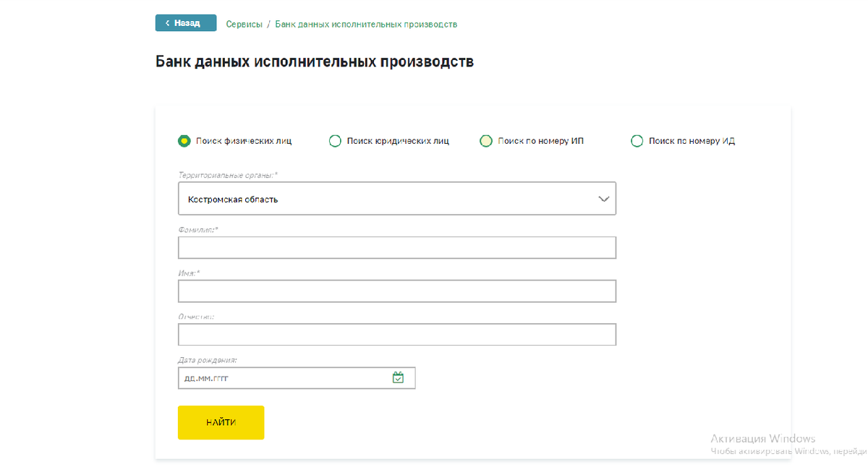
Task: Click the dropdown chevron arrow for territorial bodies
Action: point(604,200)
